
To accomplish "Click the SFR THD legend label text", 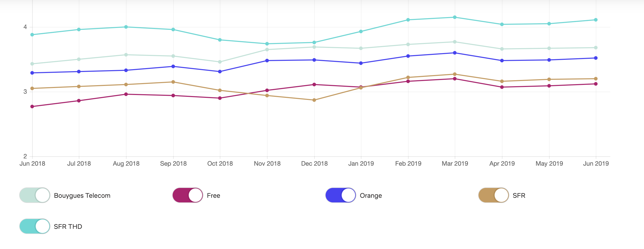I will (x=68, y=227).
